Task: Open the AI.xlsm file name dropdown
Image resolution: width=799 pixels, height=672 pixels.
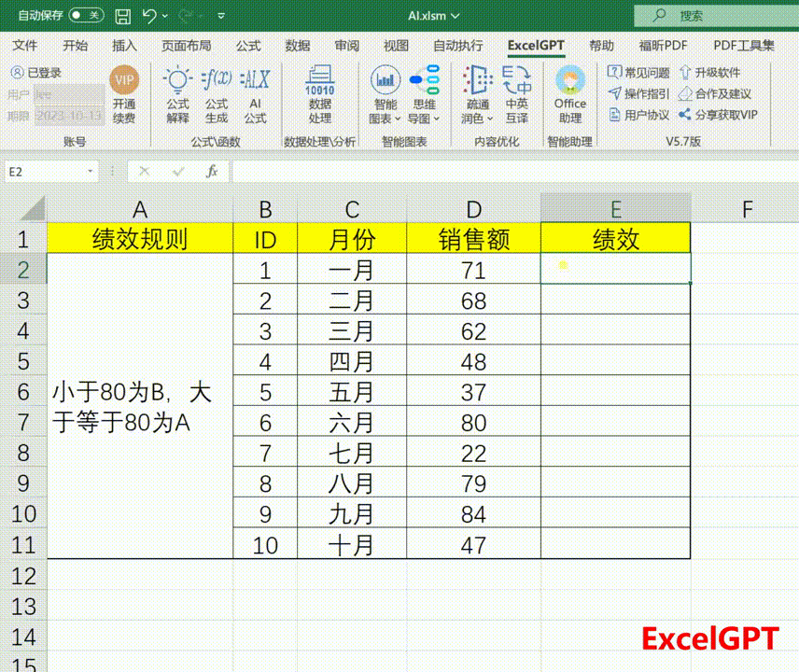Action: tap(434, 16)
